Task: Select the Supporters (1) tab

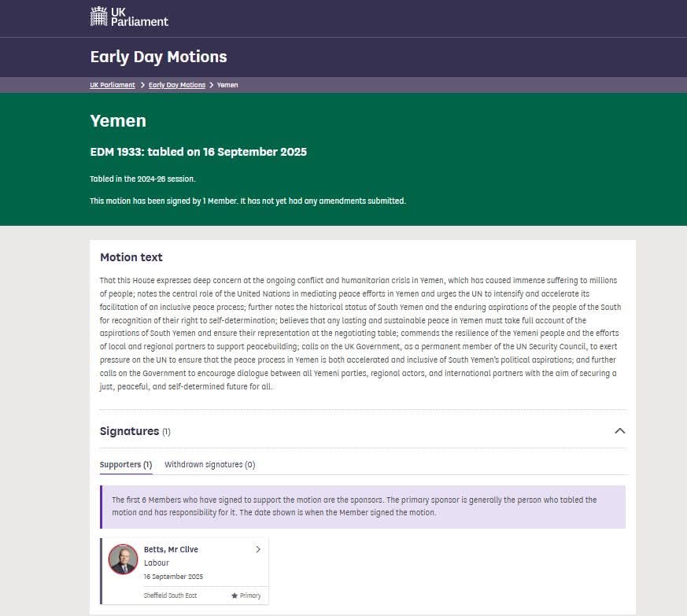Action: point(126,464)
